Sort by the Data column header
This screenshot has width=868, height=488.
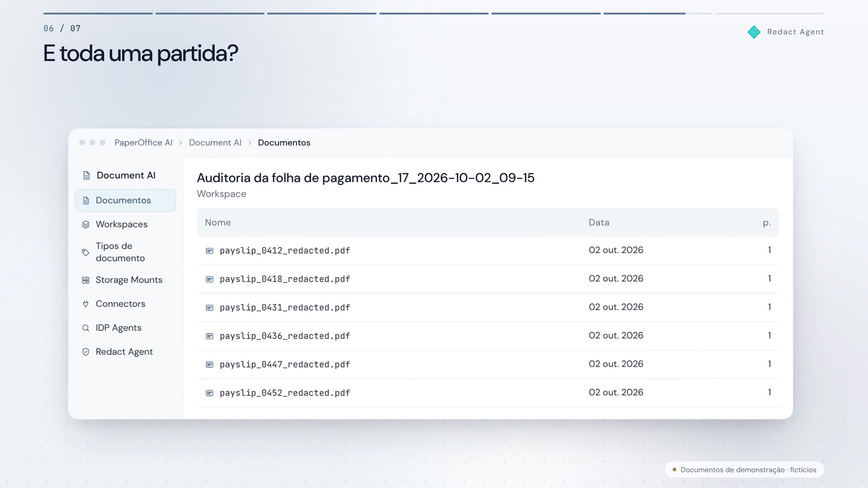tap(599, 222)
